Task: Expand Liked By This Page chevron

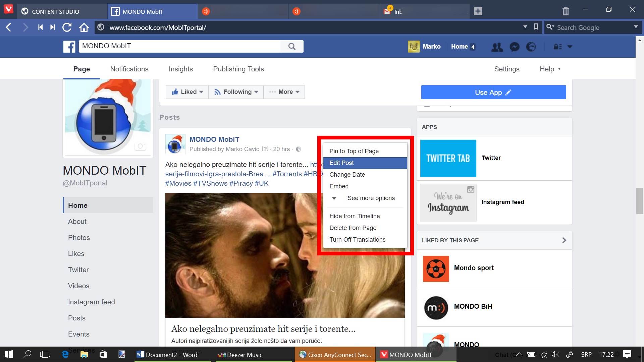Action: pyautogui.click(x=564, y=240)
